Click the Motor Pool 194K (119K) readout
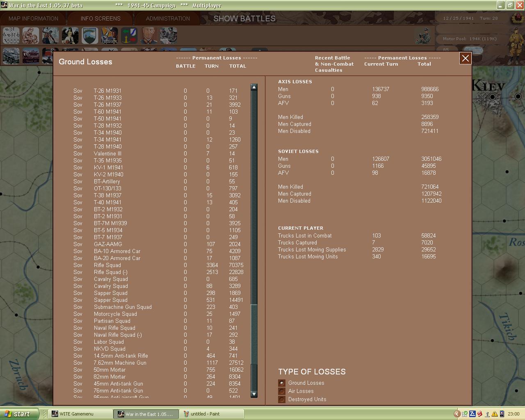 (470, 39)
